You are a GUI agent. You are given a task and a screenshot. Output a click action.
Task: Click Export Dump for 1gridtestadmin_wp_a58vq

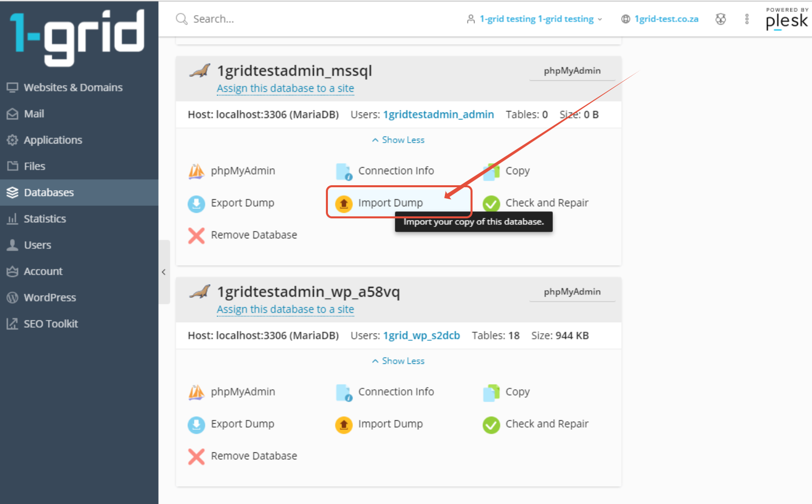(x=231, y=424)
